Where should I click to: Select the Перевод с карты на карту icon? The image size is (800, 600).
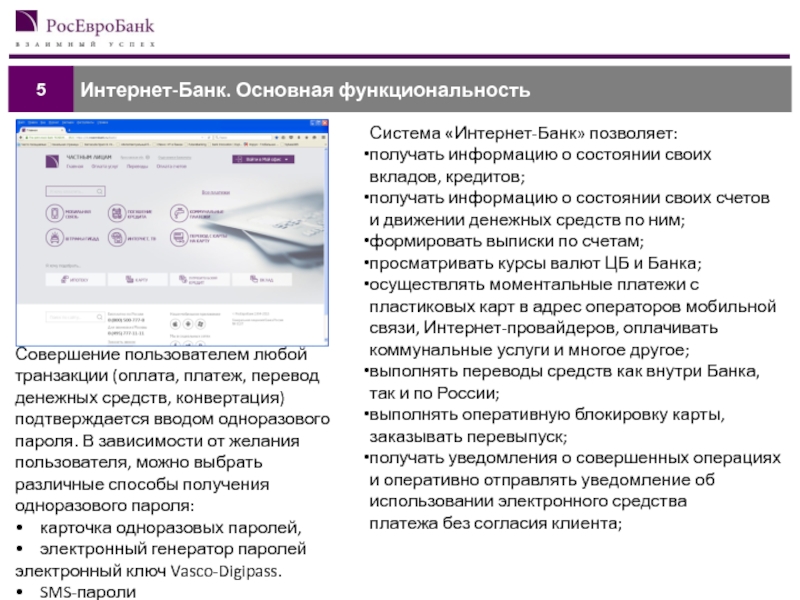(179, 238)
